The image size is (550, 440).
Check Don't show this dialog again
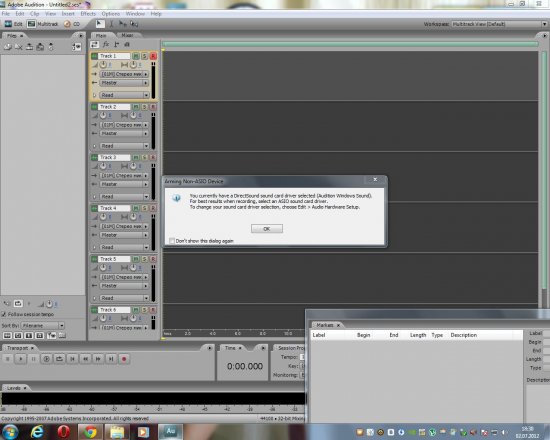pyautogui.click(x=172, y=241)
